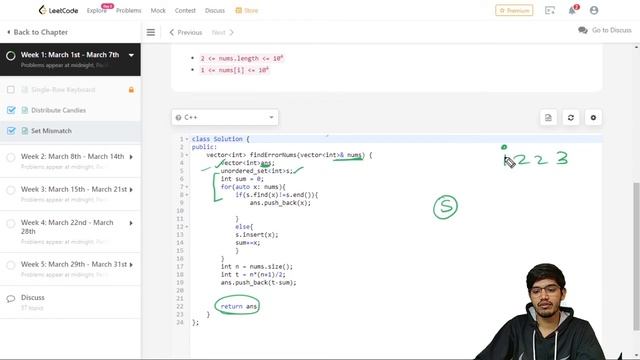Click the Set Mismatch document icon
The image size is (640, 360).
click(x=25, y=131)
